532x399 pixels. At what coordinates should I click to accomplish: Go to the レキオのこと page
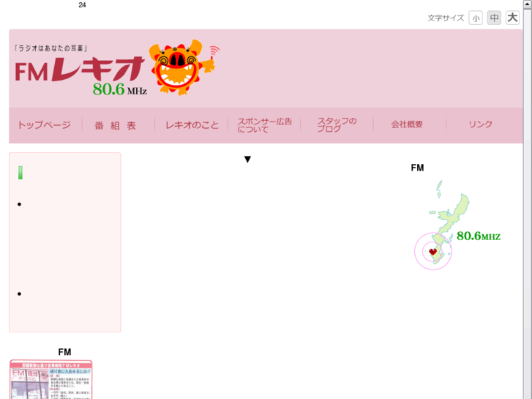click(x=192, y=125)
